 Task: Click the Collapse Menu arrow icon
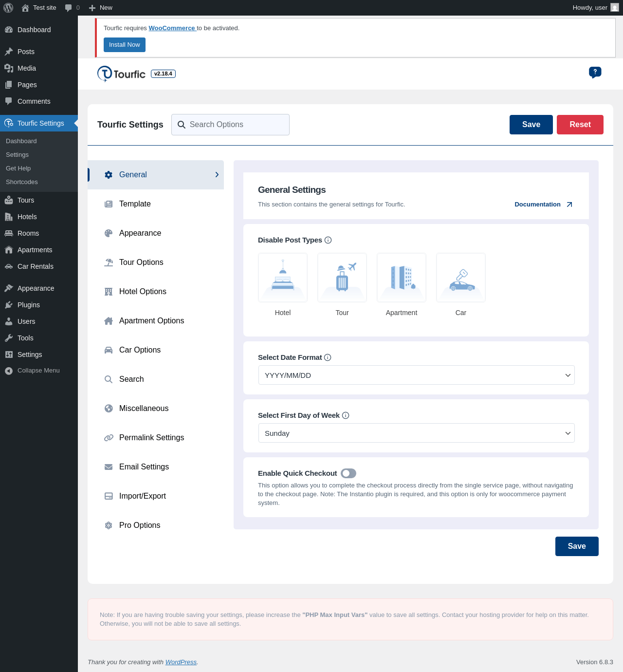[9, 371]
